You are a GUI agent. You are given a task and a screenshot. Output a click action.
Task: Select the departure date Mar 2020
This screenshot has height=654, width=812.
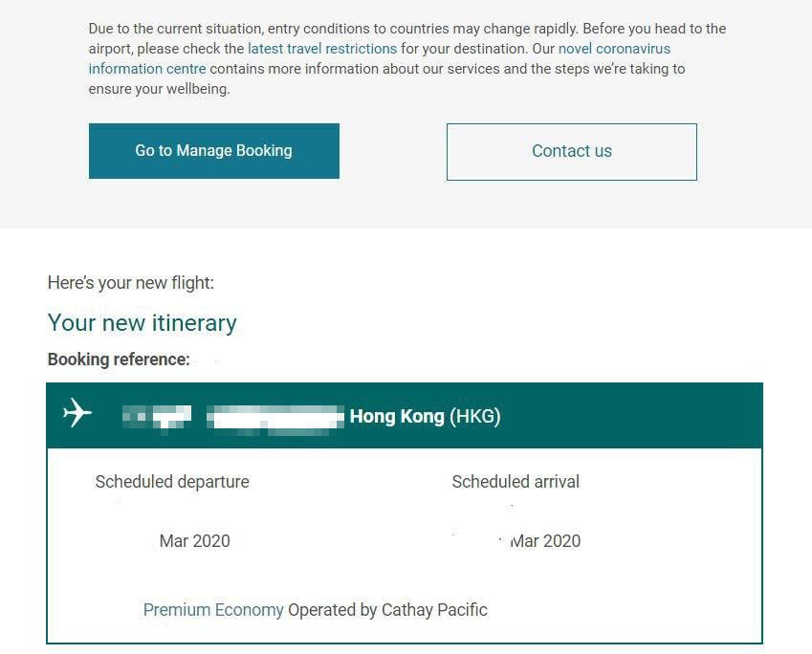click(194, 541)
